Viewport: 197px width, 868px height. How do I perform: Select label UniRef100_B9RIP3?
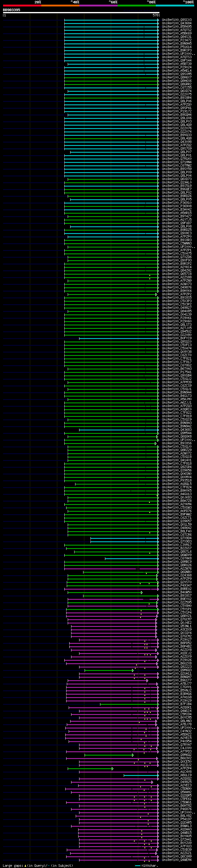[x=177, y=50]
